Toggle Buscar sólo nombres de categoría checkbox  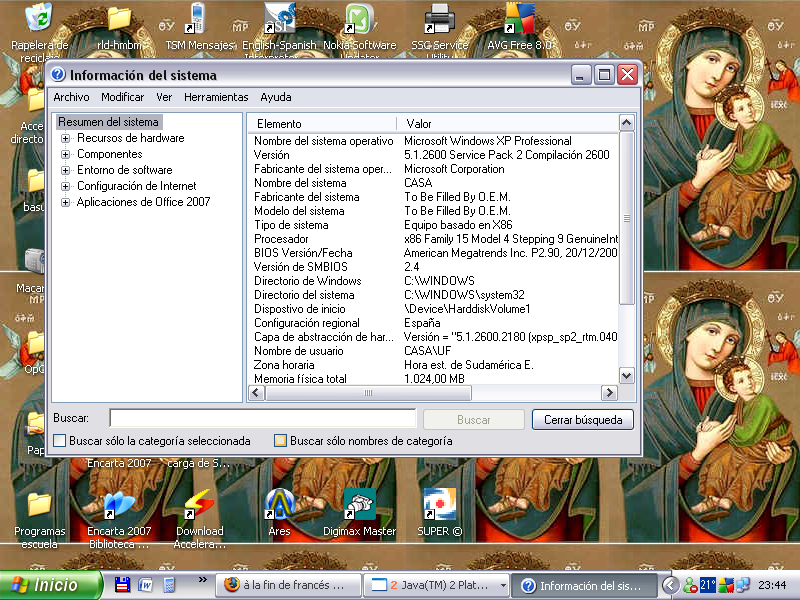(x=281, y=441)
